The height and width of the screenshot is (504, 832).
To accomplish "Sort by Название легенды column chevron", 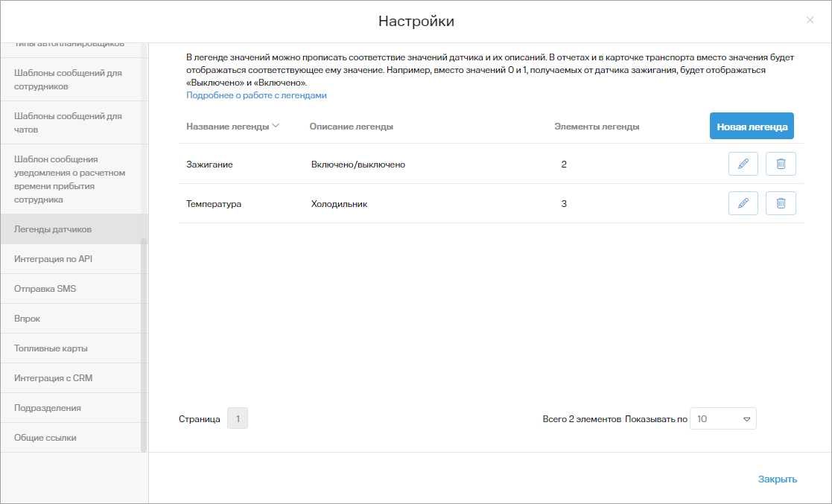I will (276, 126).
